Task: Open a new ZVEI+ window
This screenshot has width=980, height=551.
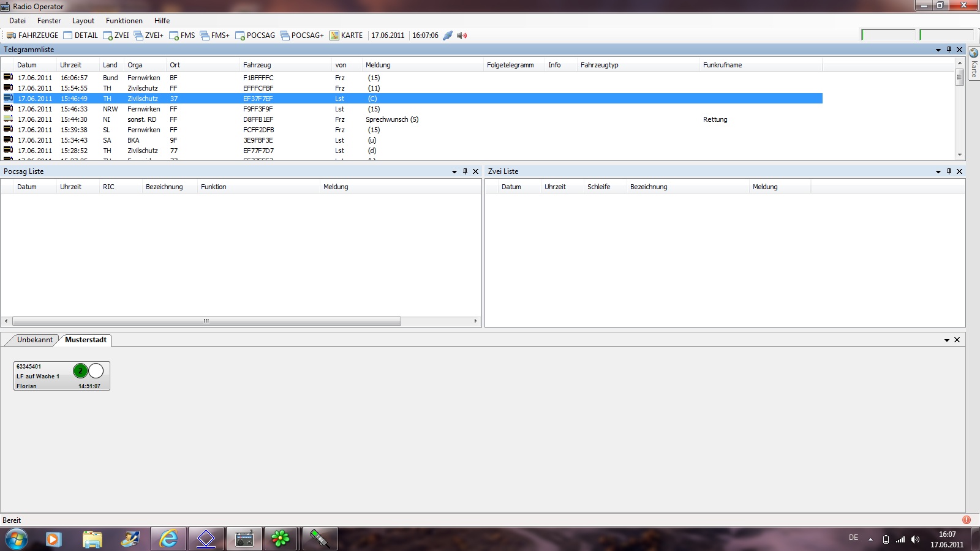Action: click(x=149, y=36)
